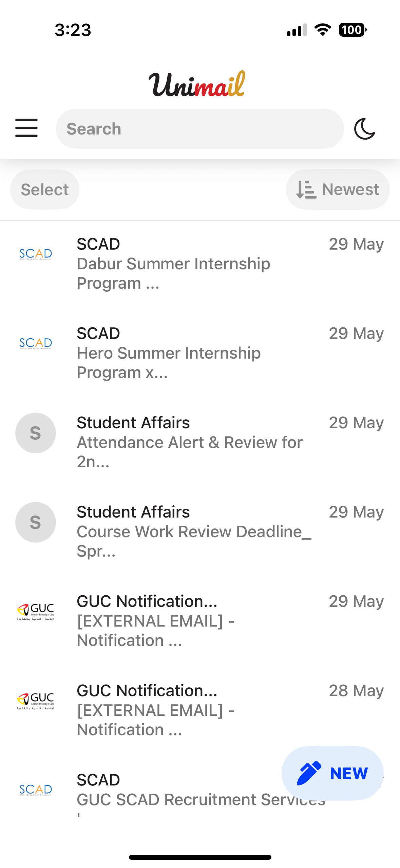Open Attendance Alert & Review email
The height and width of the screenshot is (868, 400).
[x=200, y=442]
